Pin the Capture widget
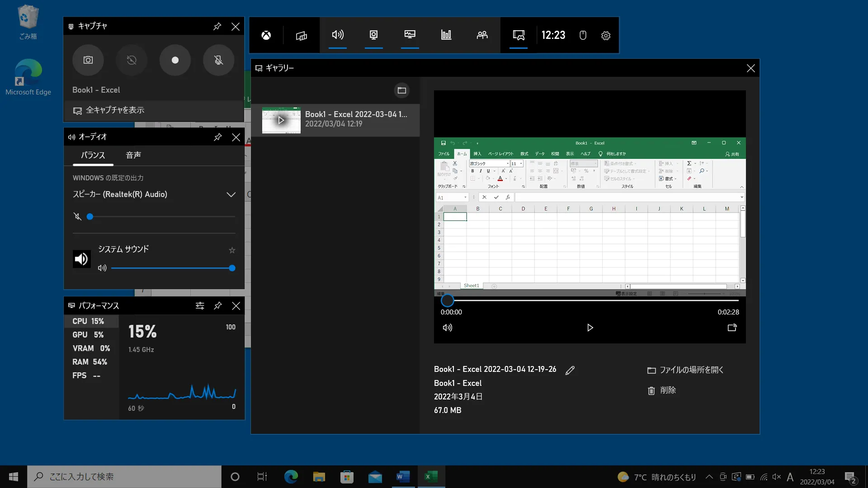The image size is (868, 488). (217, 26)
